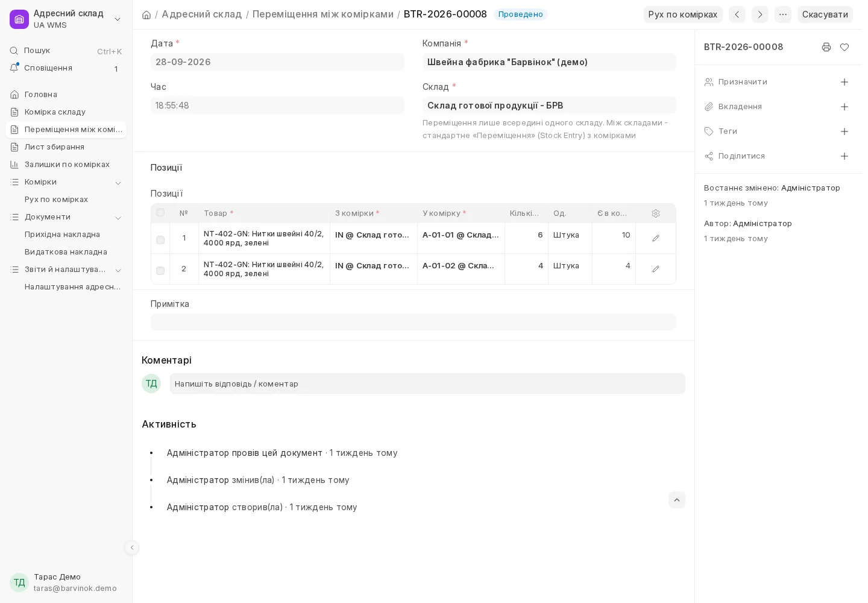Viewport: 868px width, 603px height.
Task: Print the document BTR-2026-00008
Action: 826,47
